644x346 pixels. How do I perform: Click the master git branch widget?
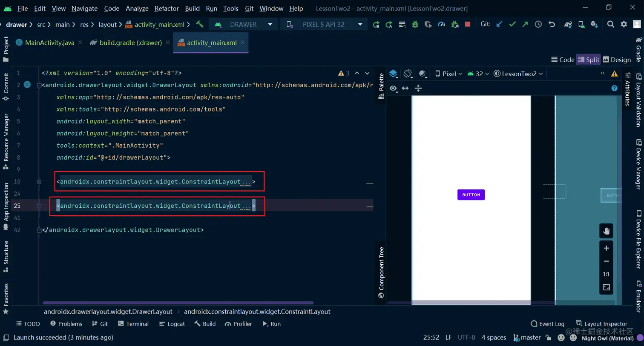527,337
